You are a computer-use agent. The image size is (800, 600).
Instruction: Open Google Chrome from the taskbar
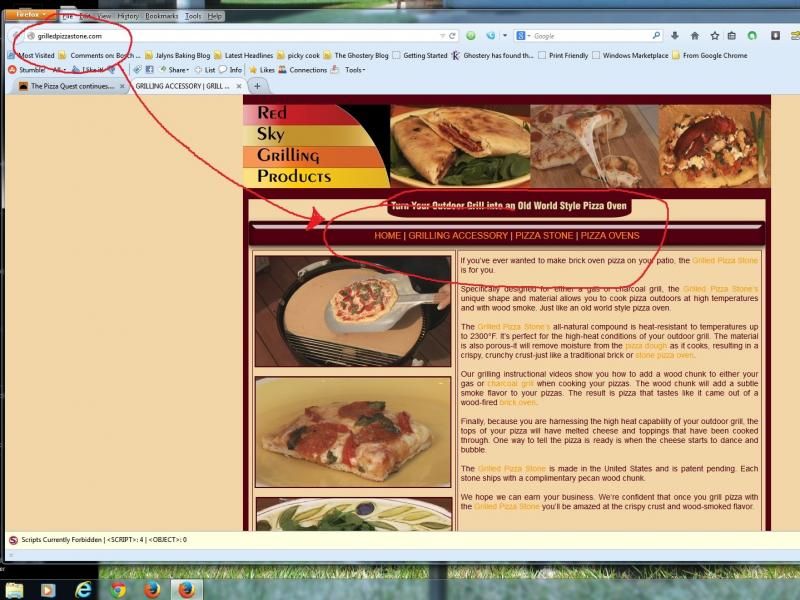click(x=118, y=590)
